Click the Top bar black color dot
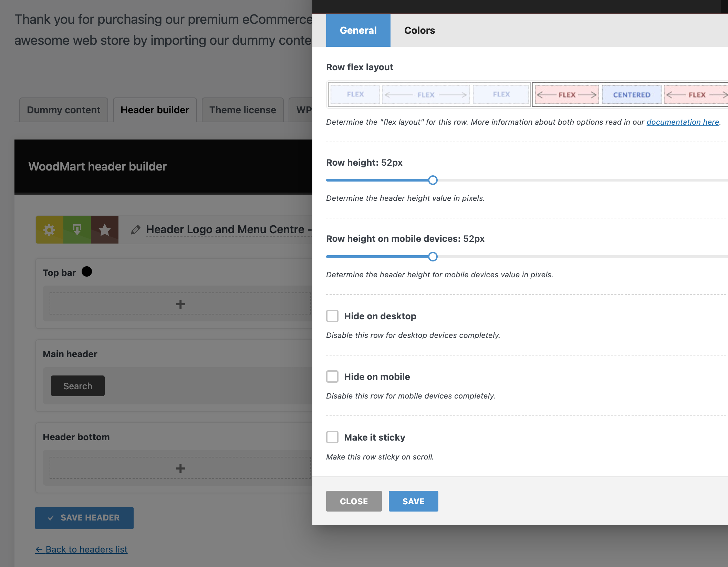The image size is (728, 567). (87, 272)
